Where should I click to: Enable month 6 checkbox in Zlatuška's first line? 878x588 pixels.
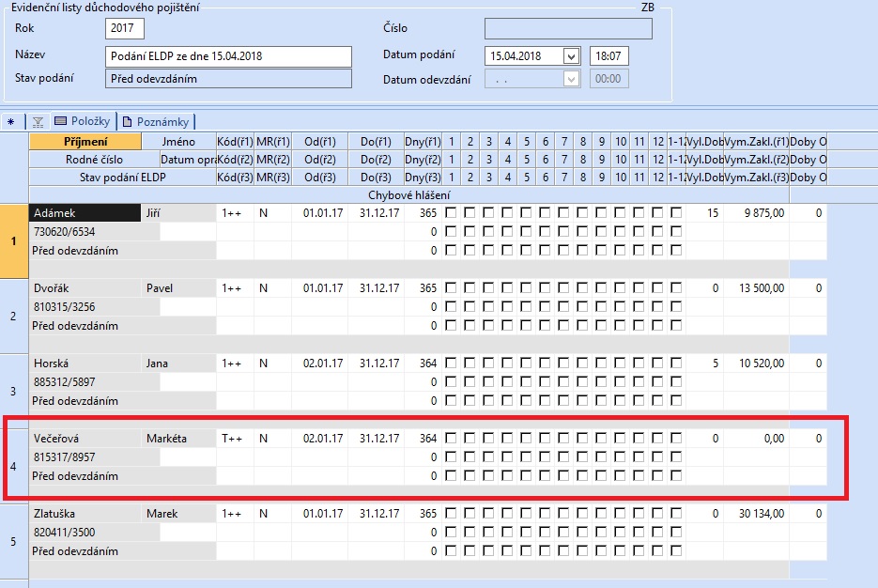(x=546, y=515)
